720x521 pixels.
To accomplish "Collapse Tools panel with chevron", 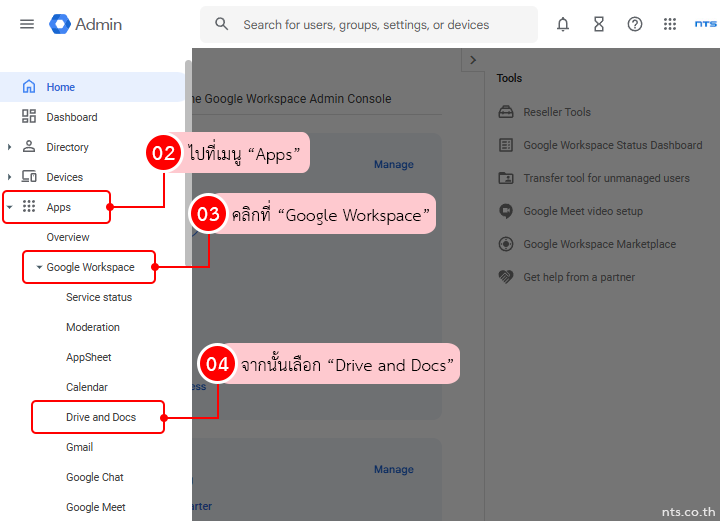I will pyautogui.click(x=473, y=60).
